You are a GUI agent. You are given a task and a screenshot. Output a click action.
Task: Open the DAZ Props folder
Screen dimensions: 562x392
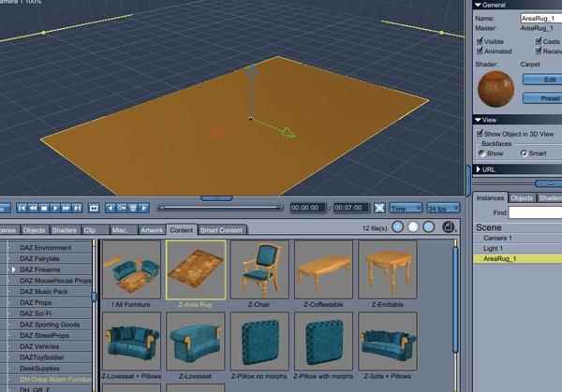coord(36,302)
